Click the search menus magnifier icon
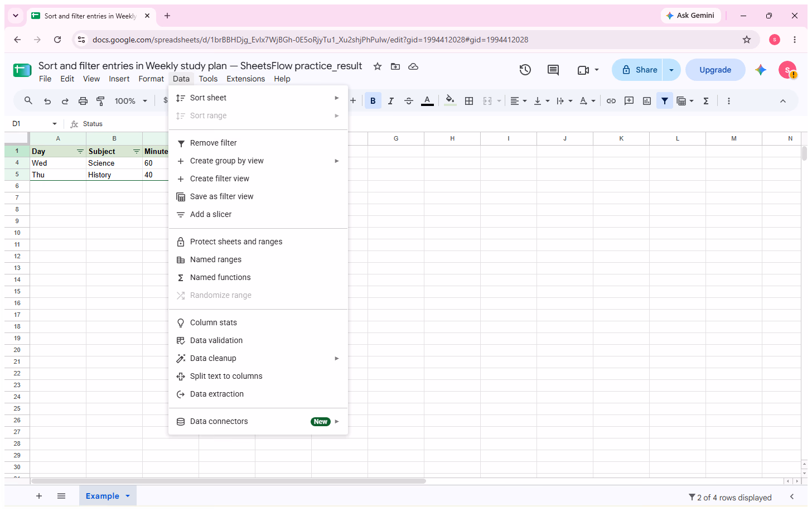Image resolution: width=812 pixels, height=511 pixels. tap(28, 101)
